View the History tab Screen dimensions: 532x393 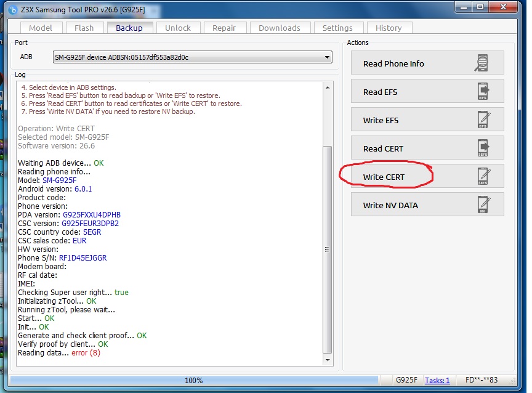pos(389,28)
